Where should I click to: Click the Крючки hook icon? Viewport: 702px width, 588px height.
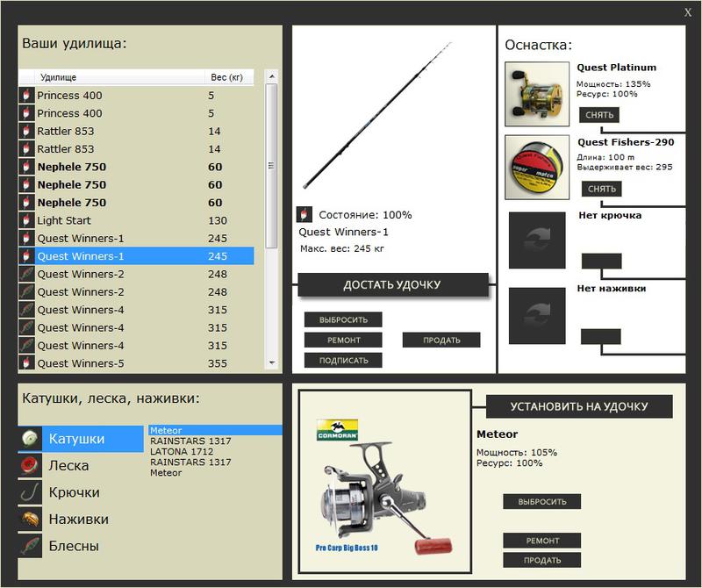click(31, 492)
